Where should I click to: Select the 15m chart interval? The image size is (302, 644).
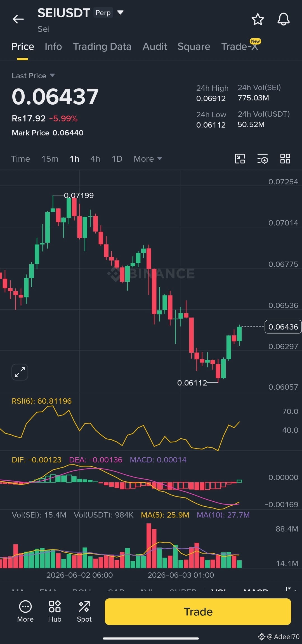[50, 159]
